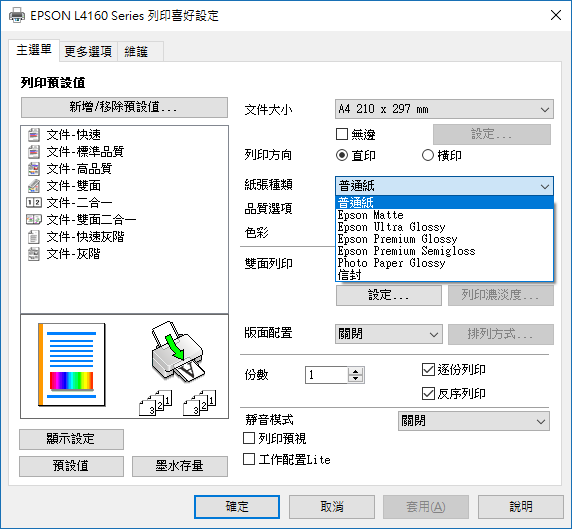Click the 設定... button under duplex printing

(389, 295)
